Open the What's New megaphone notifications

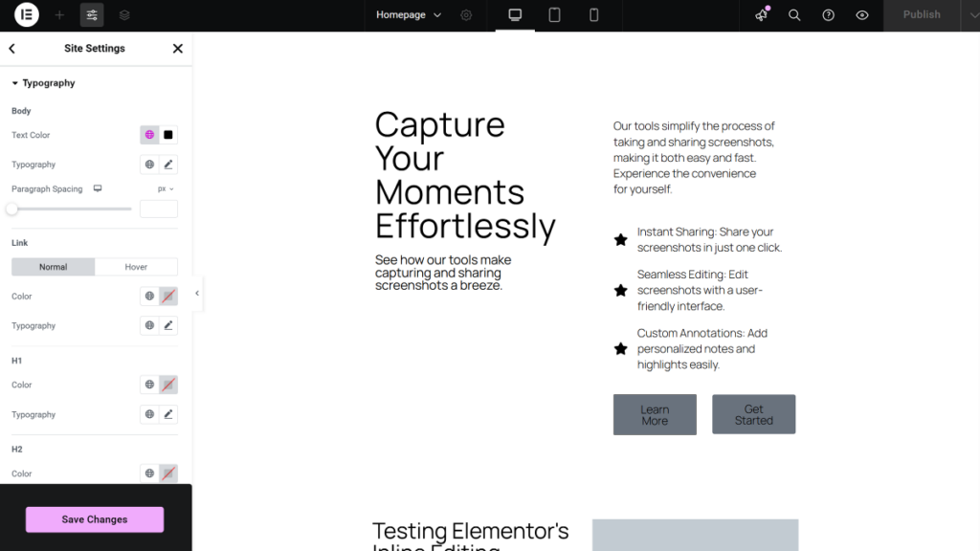tap(761, 15)
